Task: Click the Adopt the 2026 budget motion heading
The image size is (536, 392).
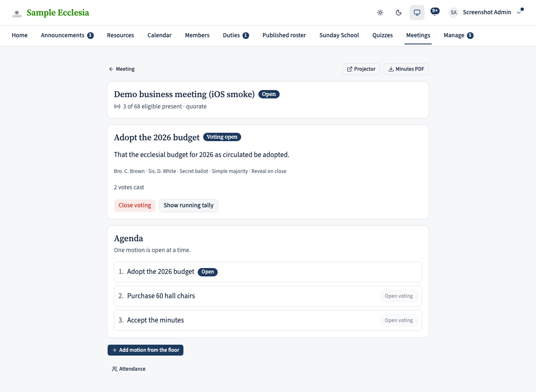Action: point(157,137)
